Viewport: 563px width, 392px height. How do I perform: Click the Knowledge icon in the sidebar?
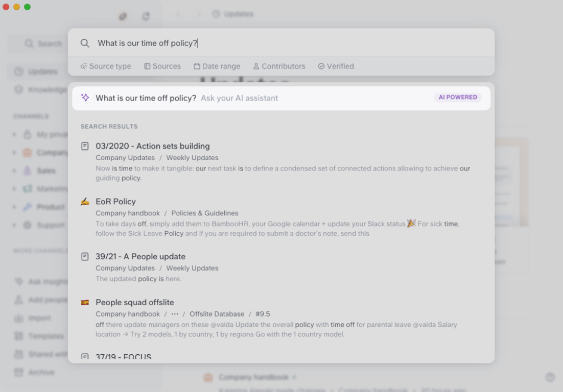[19, 90]
